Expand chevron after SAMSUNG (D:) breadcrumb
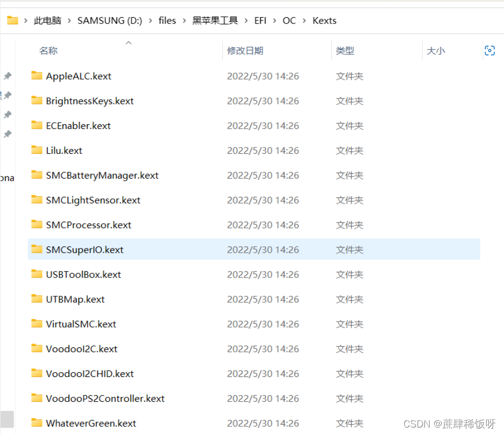504x434 pixels. pos(150,20)
